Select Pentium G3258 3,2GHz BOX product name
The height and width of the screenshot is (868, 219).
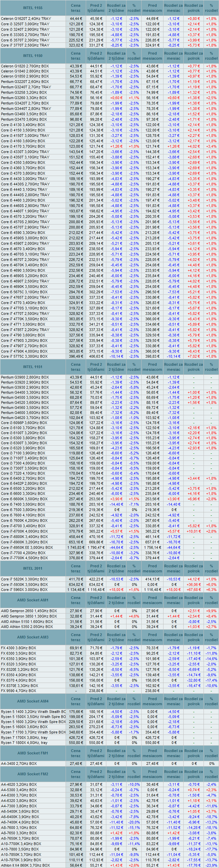click(24, 92)
